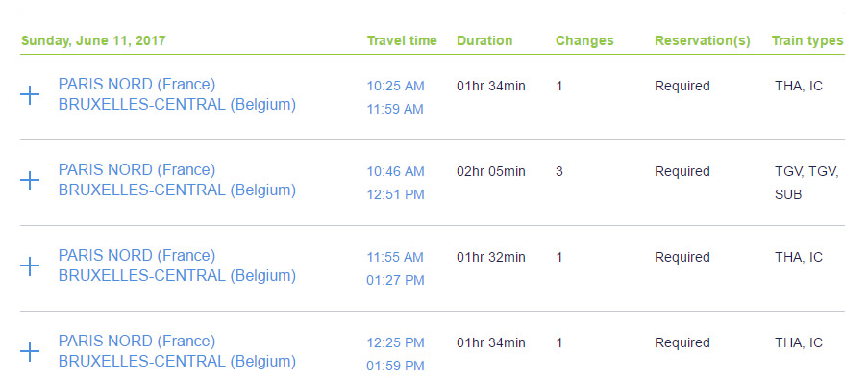
Task: Expand the 10:25 AM train details
Action: 30,95
